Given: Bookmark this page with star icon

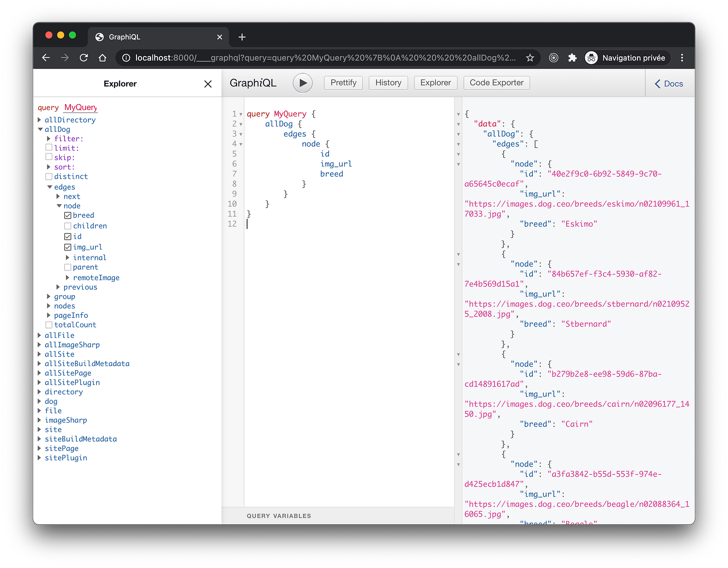Looking at the screenshot, I should point(530,58).
